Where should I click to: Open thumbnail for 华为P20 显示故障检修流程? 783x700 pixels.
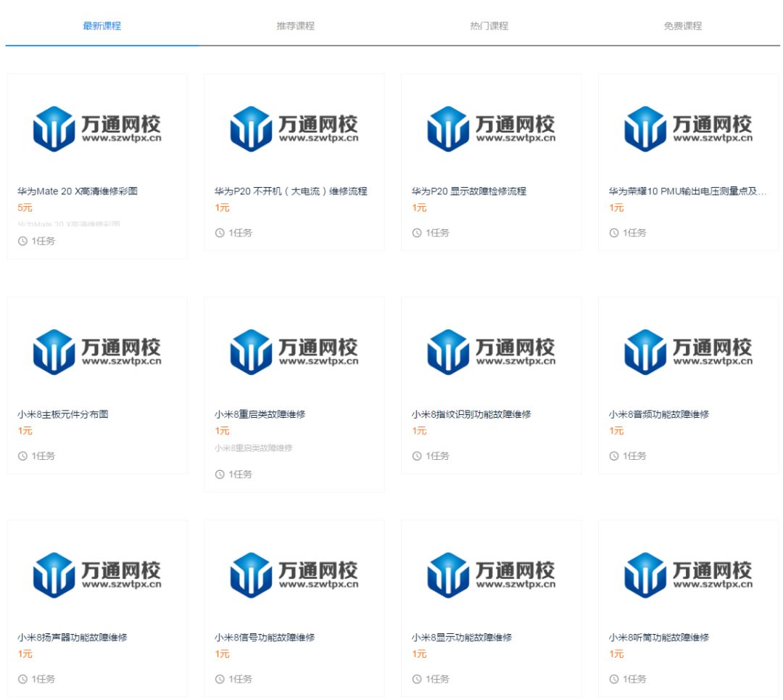[x=492, y=128]
